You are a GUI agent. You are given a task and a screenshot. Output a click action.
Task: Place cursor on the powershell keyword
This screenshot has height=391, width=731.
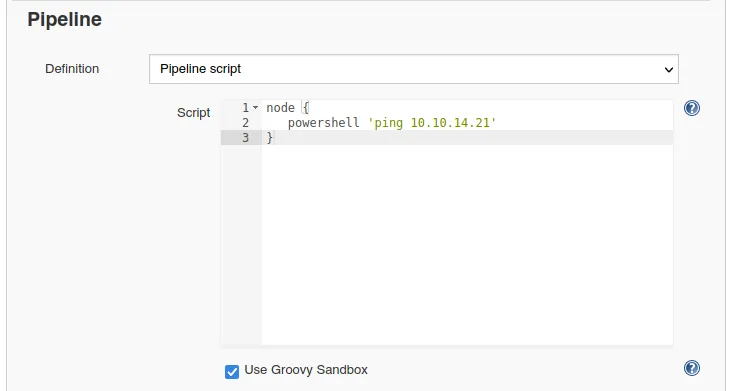tap(324, 123)
